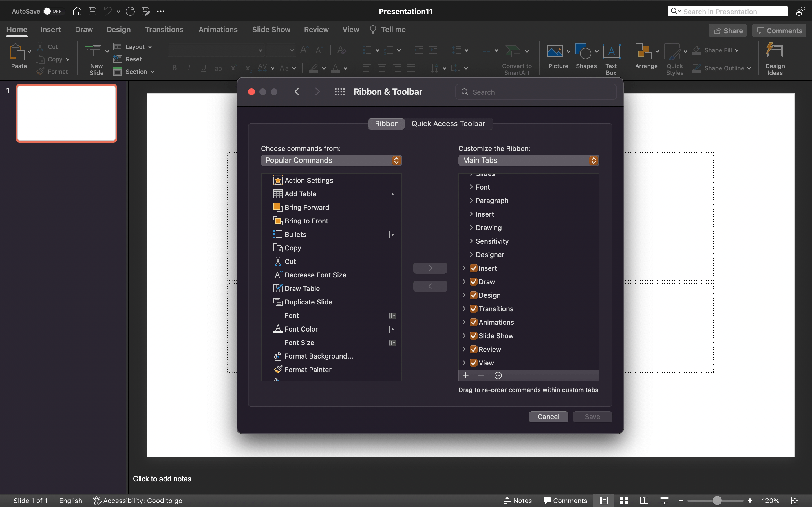
Task: Expand the Paragraph group
Action: tap(471, 201)
